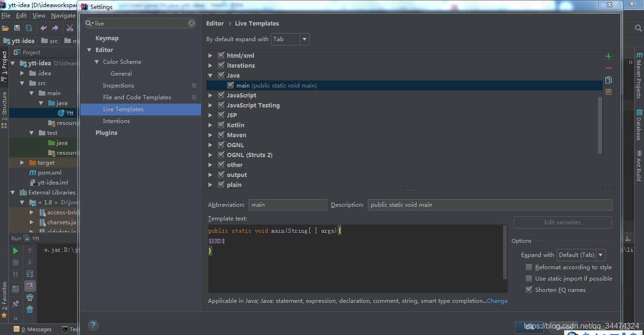Collapse the Color Scheme settings node
Screen dimensions: 644x335
[x=97, y=62]
